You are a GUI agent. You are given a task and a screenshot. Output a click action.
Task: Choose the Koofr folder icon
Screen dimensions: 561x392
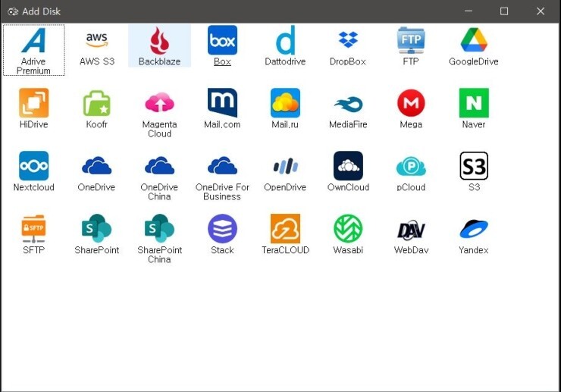click(96, 103)
